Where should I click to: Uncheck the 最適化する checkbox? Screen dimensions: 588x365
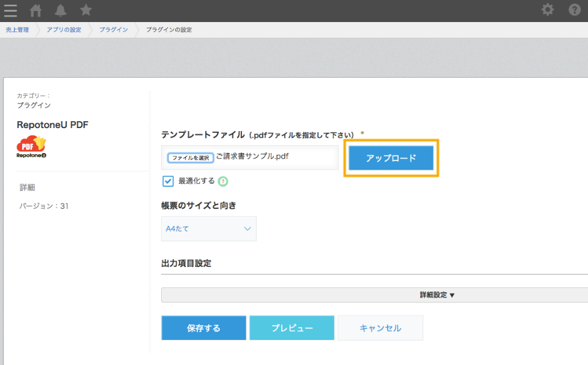[168, 181]
